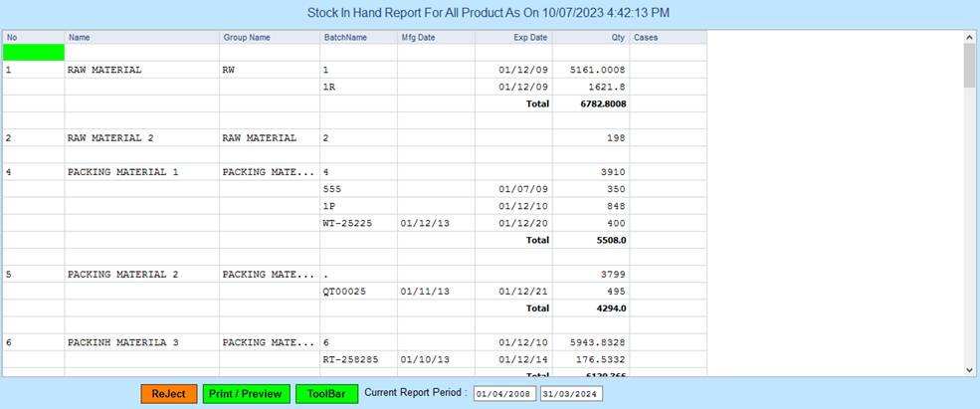The image size is (980, 409).
Task: Click the orange ReJect button
Action: [x=169, y=394]
